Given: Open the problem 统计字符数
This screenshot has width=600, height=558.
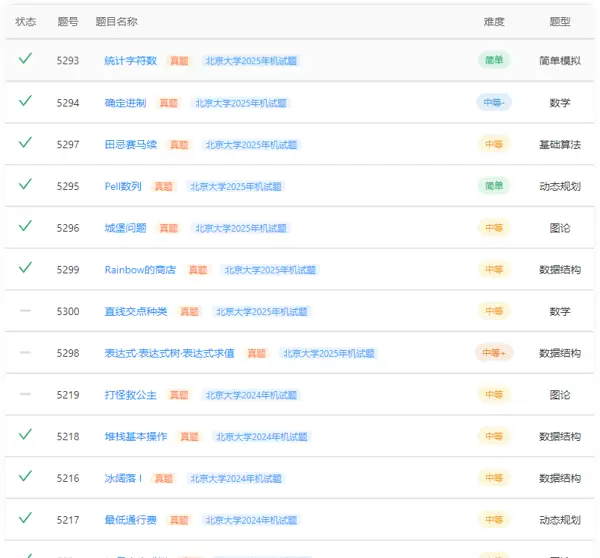Looking at the screenshot, I should 130,61.
